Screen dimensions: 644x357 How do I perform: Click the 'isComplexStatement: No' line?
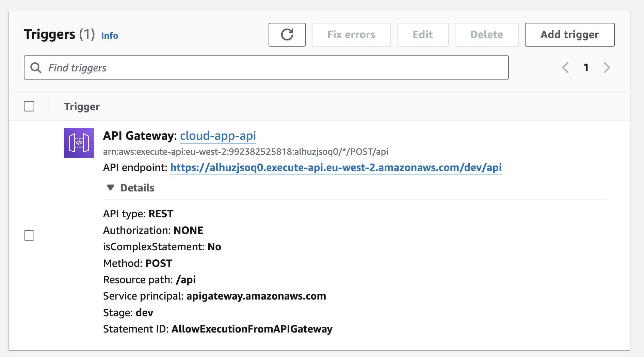(162, 247)
